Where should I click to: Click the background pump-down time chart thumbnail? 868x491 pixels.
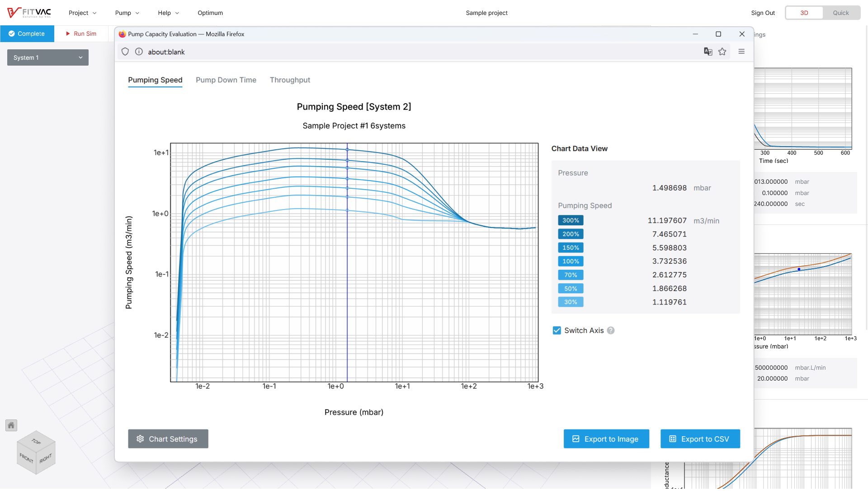[803, 109]
